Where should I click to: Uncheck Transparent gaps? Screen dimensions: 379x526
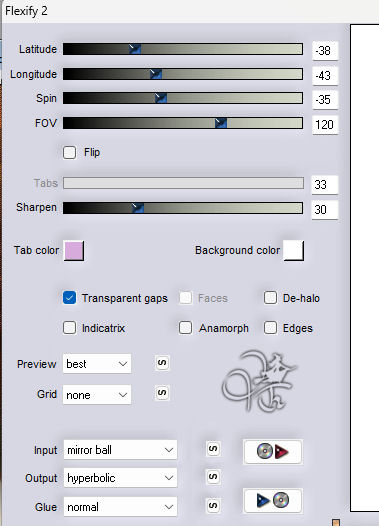coord(69,298)
